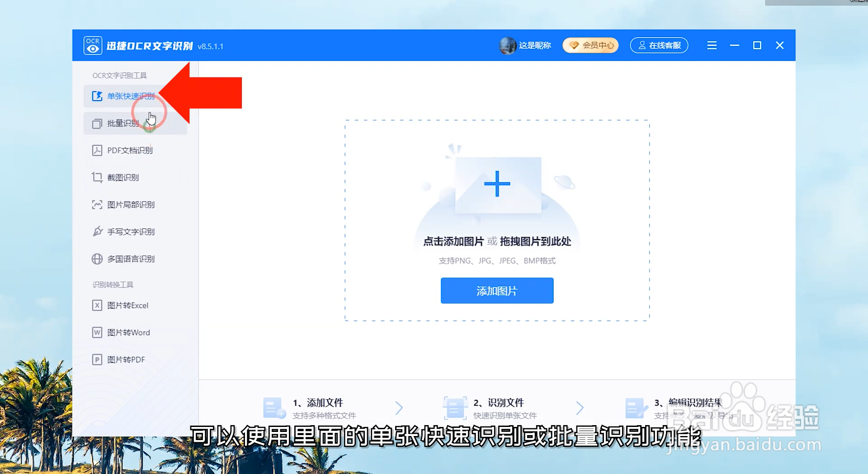Click the 图片转Word W icon
The width and height of the screenshot is (868, 474).
pos(97,332)
